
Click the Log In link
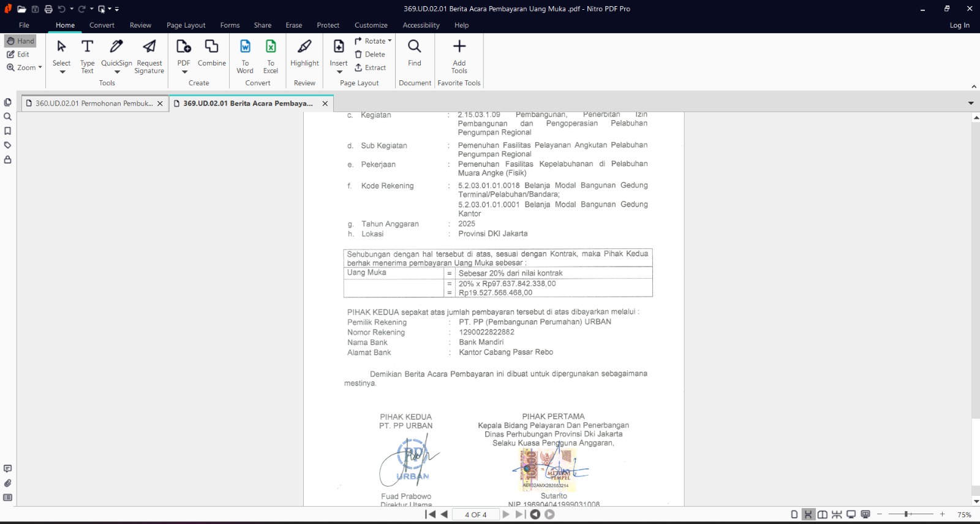[x=960, y=25]
